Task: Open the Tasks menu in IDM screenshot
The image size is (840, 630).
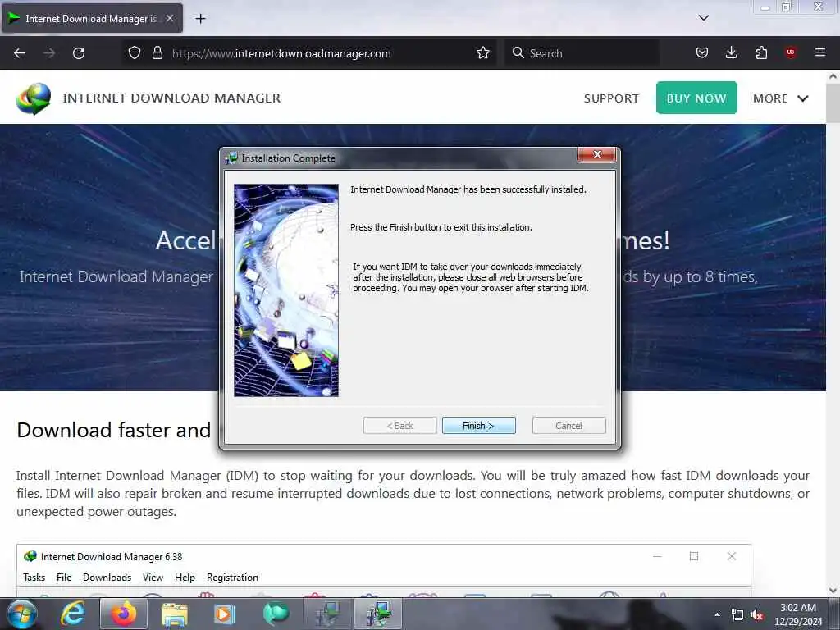Action: pyautogui.click(x=34, y=577)
